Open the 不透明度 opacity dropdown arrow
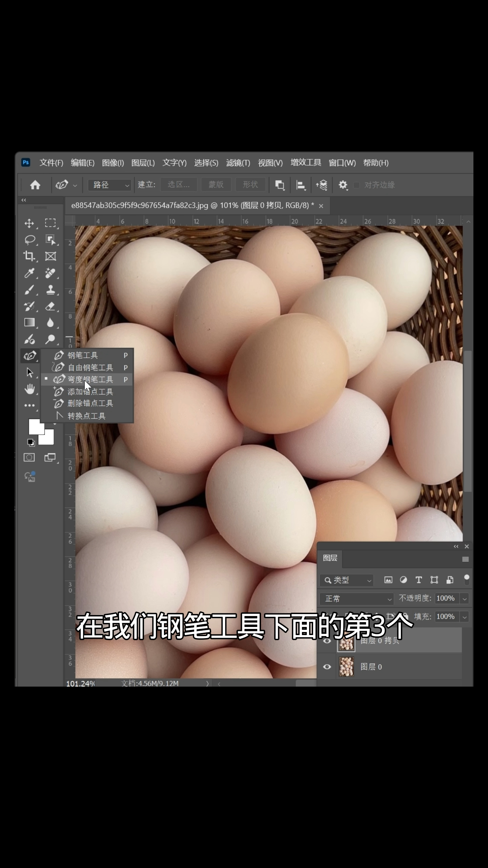Image resolution: width=488 pixels, height=868 pixels. point(465,599)
